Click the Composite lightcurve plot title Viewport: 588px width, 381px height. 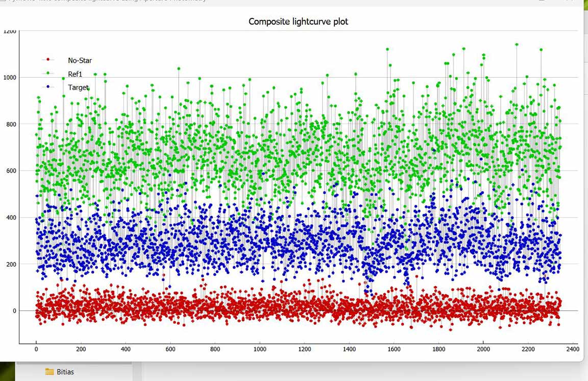(298, 21)
